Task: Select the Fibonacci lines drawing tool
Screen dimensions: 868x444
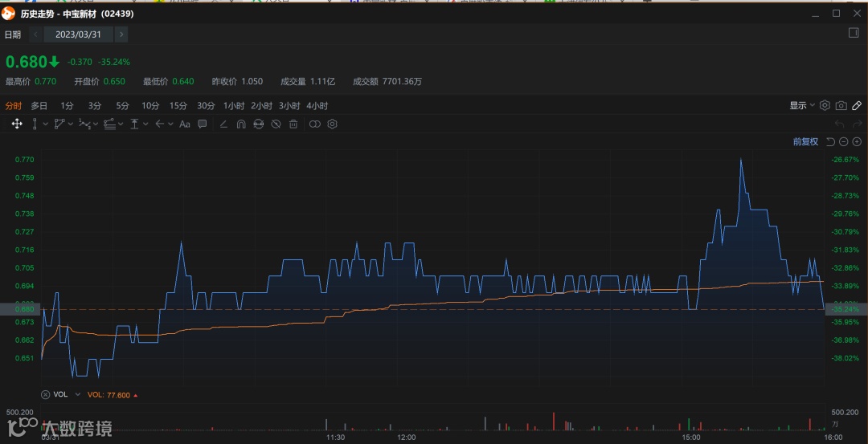Action: 109,124
